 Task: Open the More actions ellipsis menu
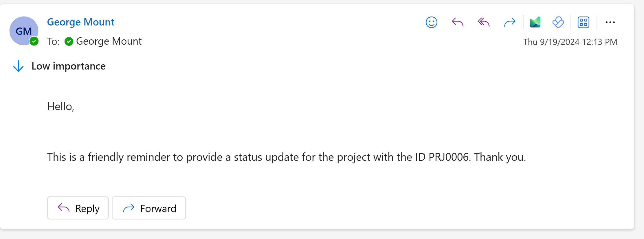coord(610,22)
